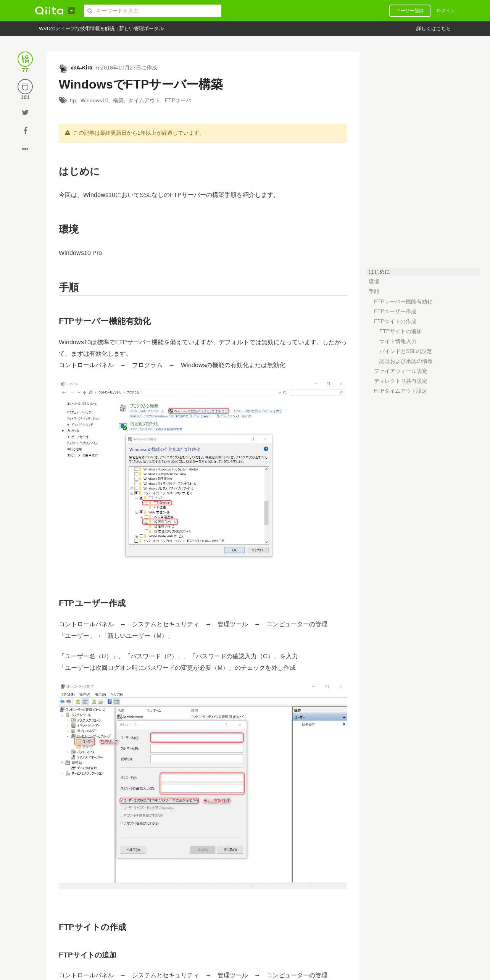The height and width of the screenshot is (980, 490).
Task: Jump to 認証および承認の情報 in contents
Action: click(x=406, y=361)
